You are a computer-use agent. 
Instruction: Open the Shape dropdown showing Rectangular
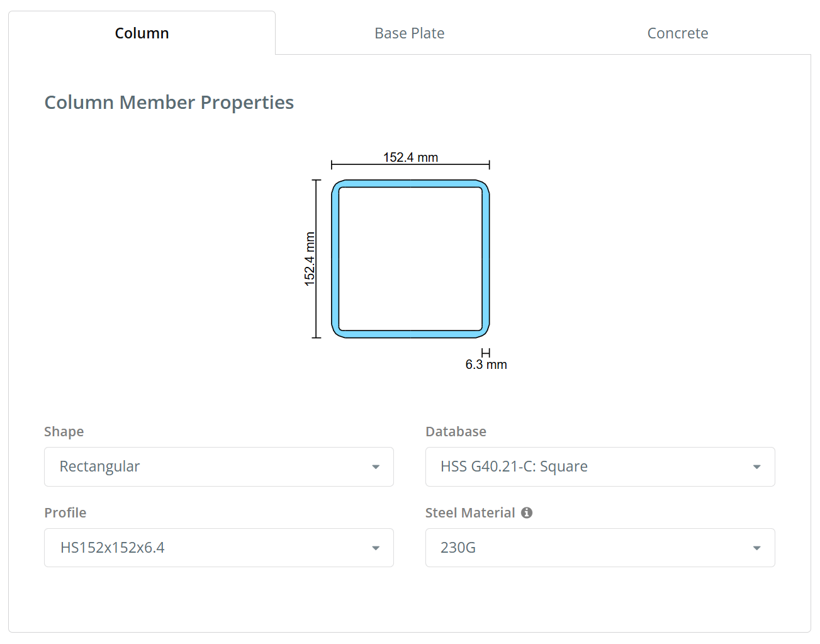(x=219, y=467)
